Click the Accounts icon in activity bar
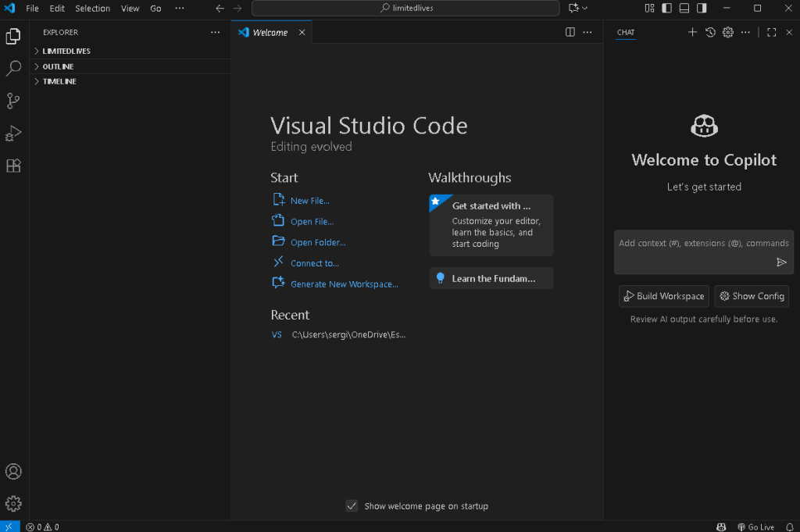Image resolution: width=800 pixels, height=532 pixels. coord(13,472)
